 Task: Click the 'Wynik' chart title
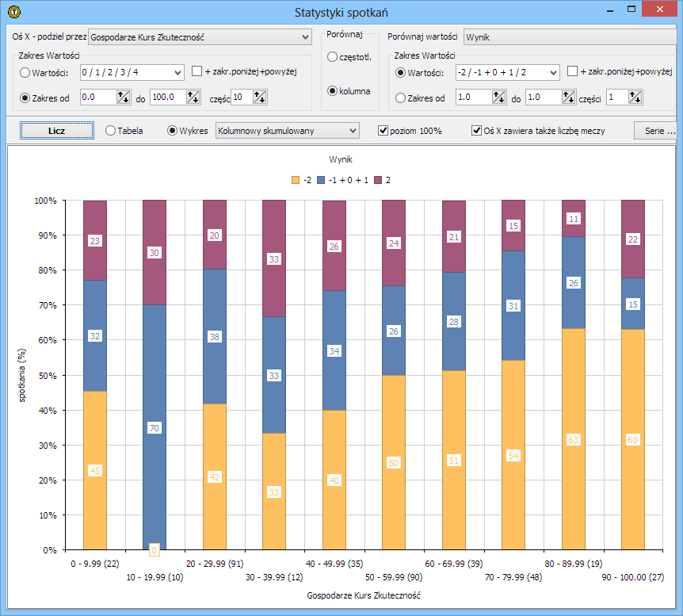(341, 159)
